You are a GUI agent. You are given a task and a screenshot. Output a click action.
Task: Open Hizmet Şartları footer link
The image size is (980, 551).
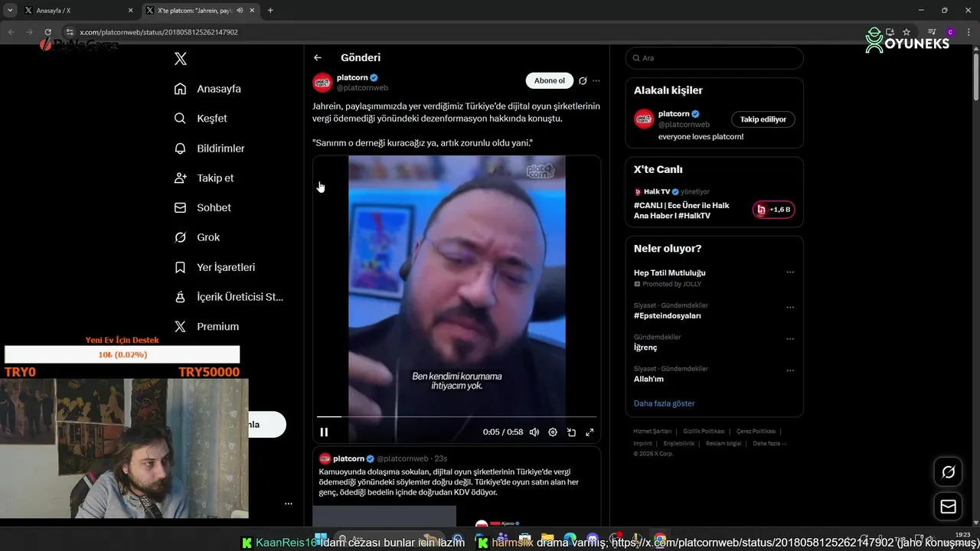652,432
